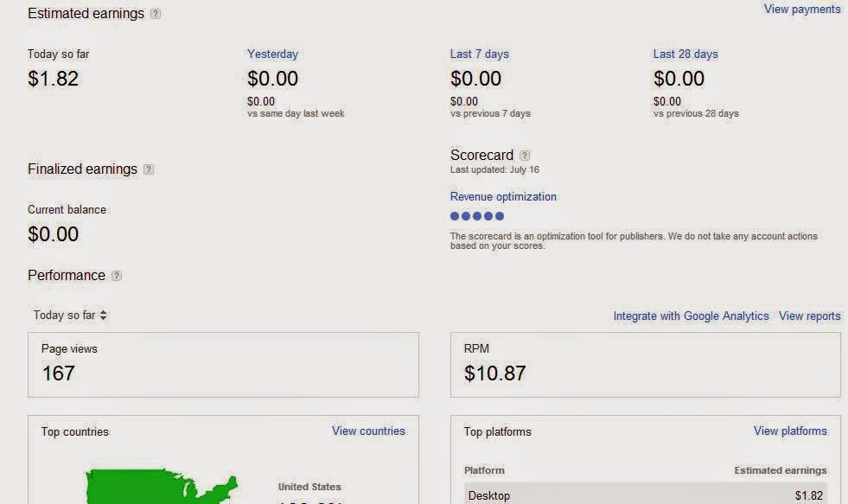Click Integrate with Google Analytics
The height and width of the screenshot is (504, 848).
(691, 316)
